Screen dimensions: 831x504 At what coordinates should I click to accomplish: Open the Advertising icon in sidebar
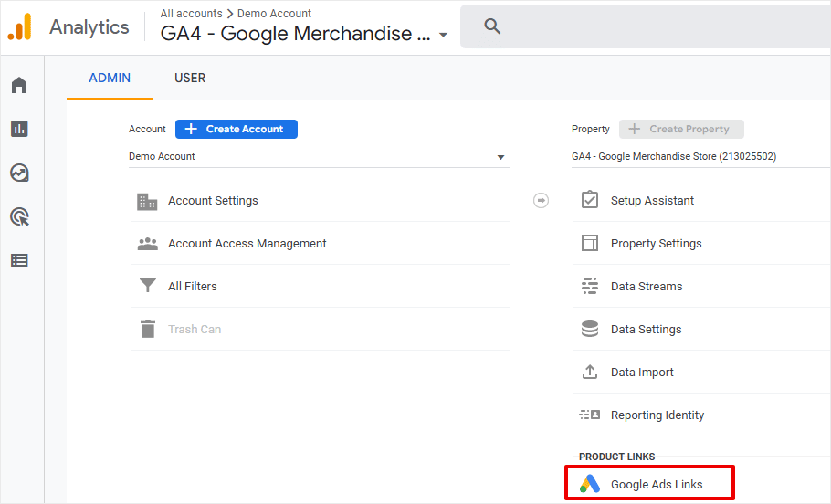coord(19,216)
